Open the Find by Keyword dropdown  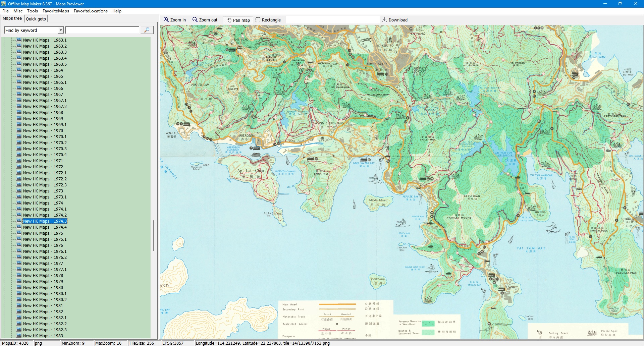click(x=61, y=30)
